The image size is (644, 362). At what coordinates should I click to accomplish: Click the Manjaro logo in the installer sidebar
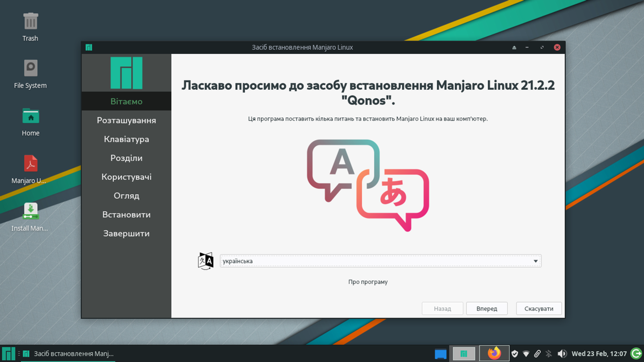click(126, 73)
